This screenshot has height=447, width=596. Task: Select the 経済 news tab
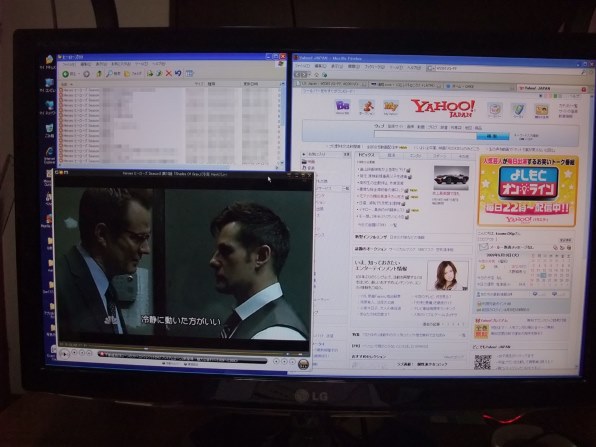point(392,155)
